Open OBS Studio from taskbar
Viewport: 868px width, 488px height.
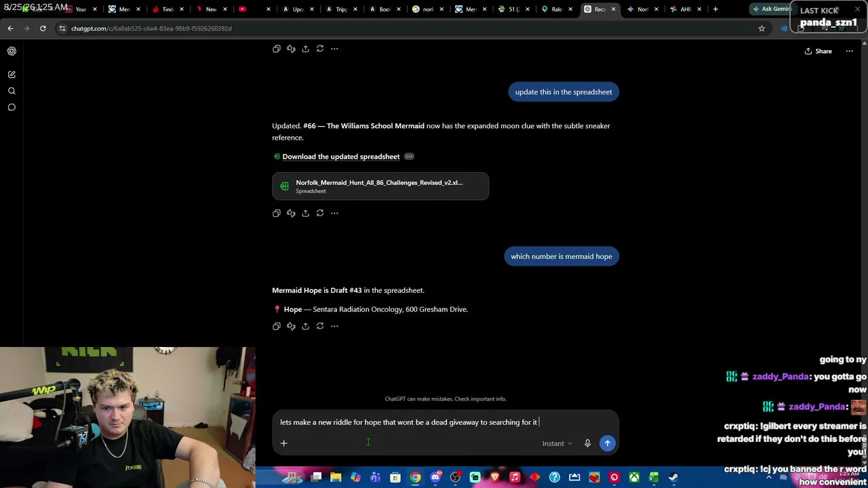click(455, 478)
